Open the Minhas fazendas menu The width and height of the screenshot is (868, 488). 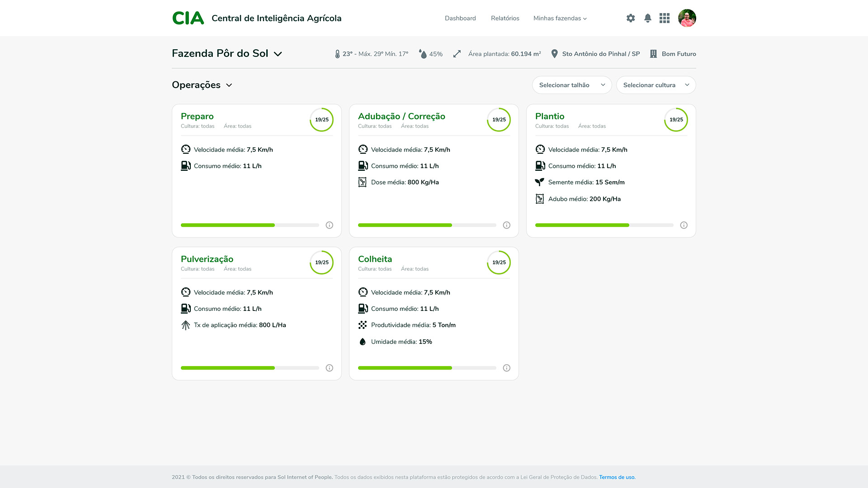(560, 18)
